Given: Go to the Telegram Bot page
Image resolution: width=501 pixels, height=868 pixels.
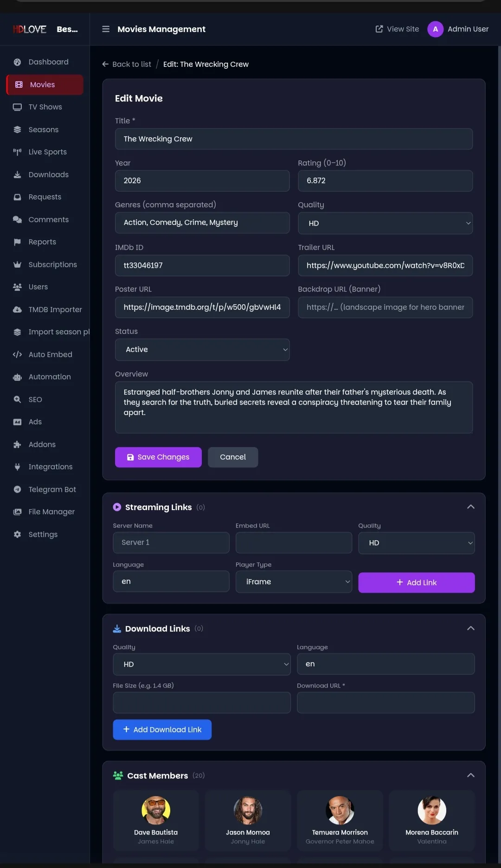Looking at the screenshot, I should [45, 490].
